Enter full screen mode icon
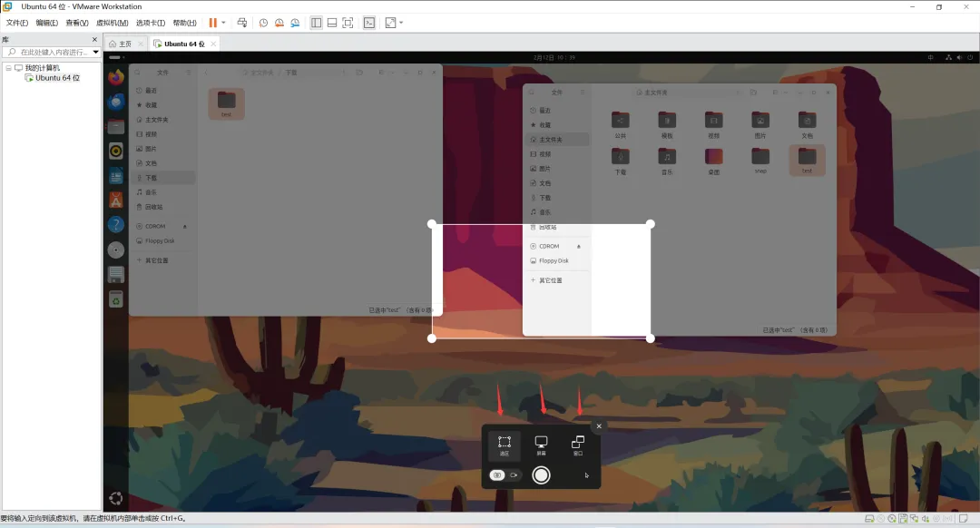Viewport: 980px width, 528px height. (348, 23)
